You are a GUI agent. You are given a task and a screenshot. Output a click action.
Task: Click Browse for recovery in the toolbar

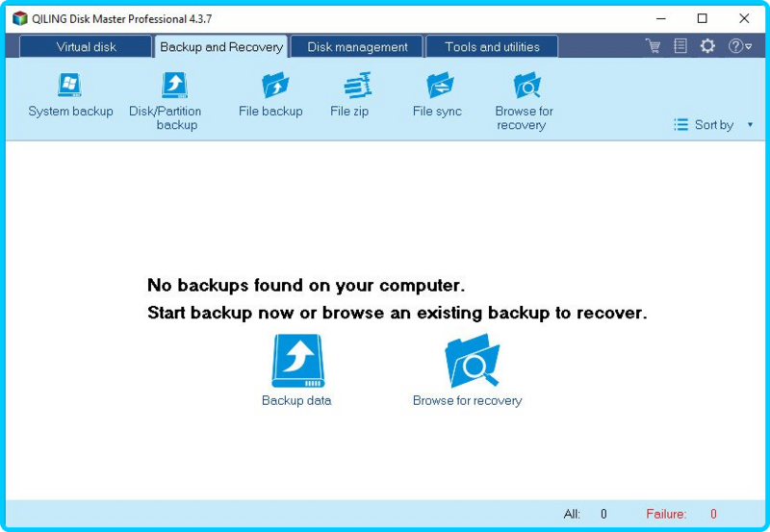point(524,101)
